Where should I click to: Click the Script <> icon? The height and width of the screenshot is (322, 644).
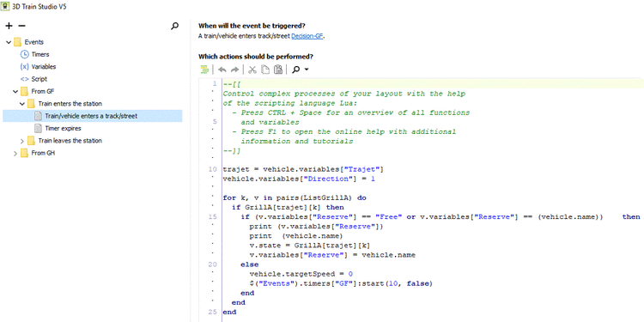click(24, 79)
